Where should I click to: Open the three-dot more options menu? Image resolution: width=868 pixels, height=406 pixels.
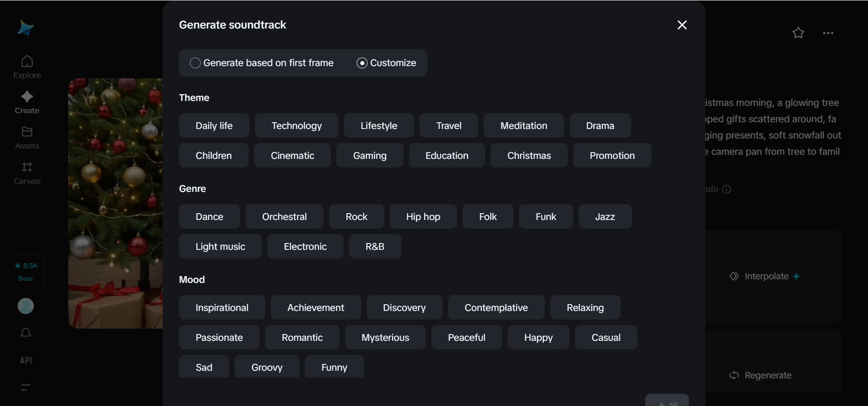coord(828,33)
